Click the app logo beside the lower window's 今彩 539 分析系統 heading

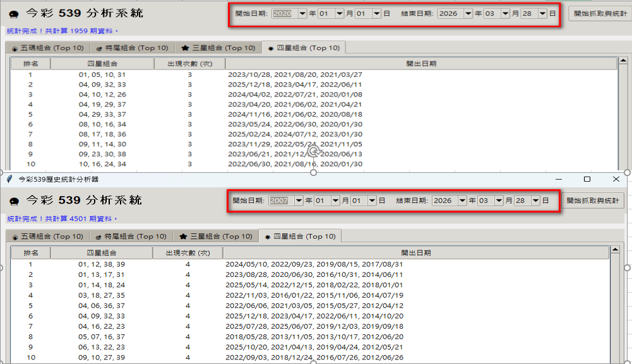coord(15,201)
